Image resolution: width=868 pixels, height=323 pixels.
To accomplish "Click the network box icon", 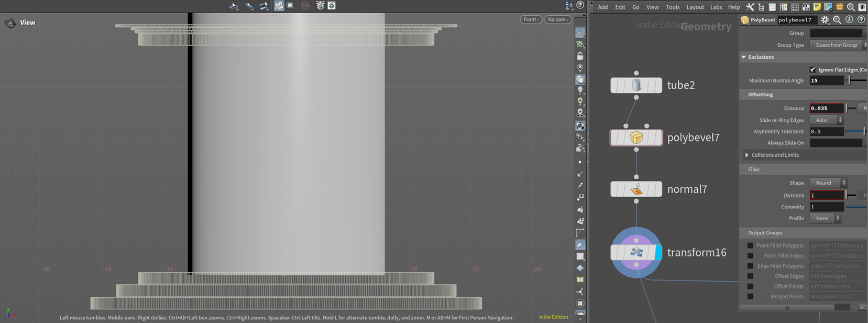I will click(x=806, y=7).
